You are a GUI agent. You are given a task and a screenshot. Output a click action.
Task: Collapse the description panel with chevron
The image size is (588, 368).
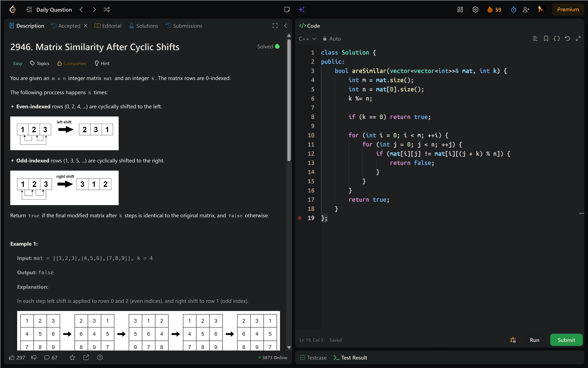[286, 26]
